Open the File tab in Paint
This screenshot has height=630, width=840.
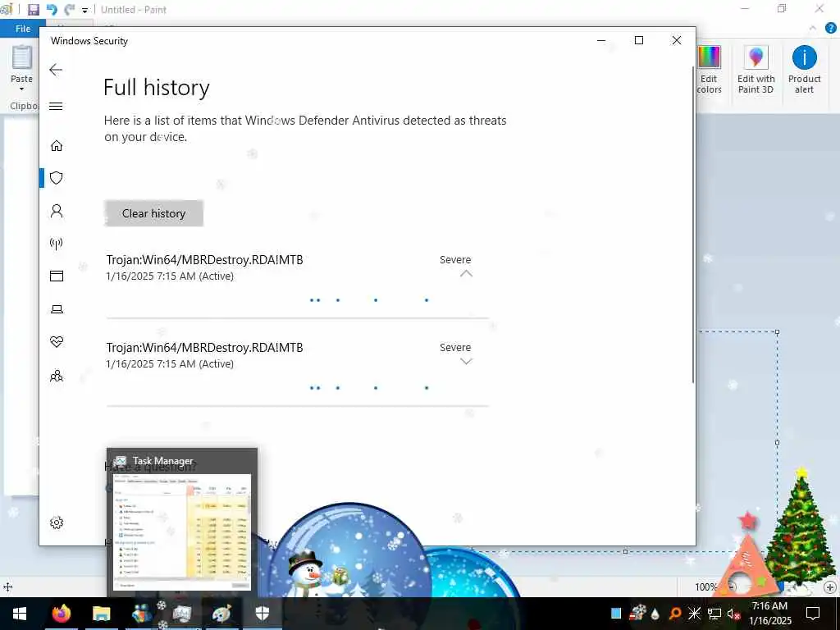pos(23,29)
